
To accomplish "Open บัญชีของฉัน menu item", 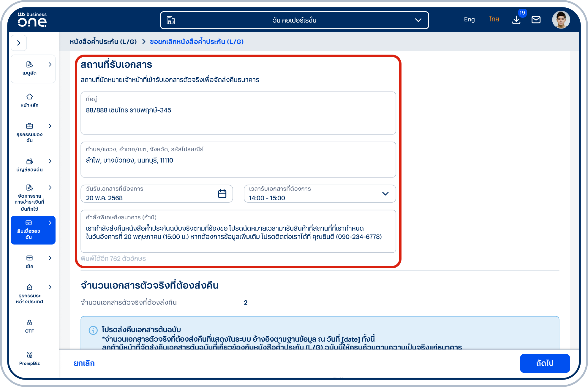I will (x=29, y=165).
